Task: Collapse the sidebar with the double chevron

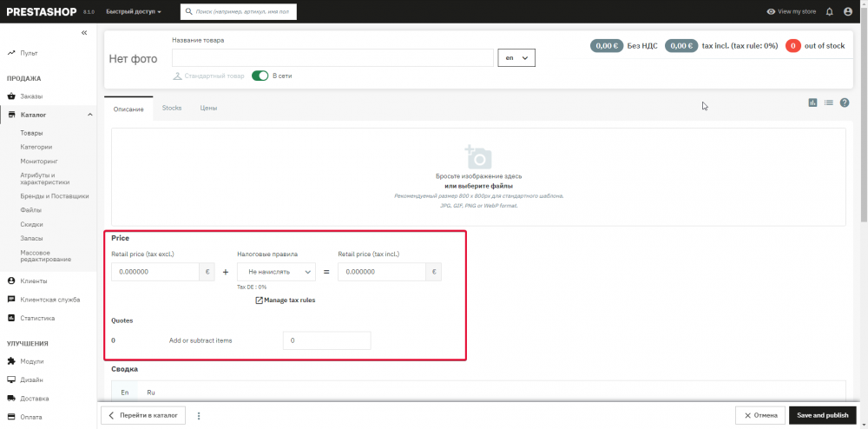Action: pos(84,33)
